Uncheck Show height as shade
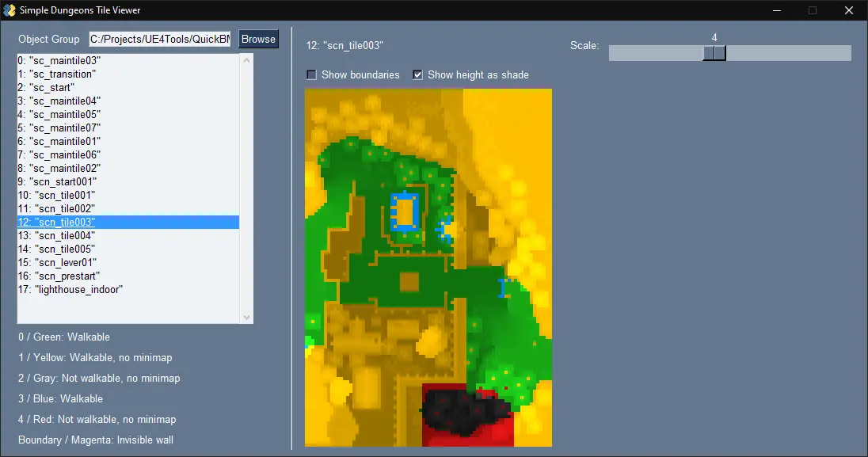The image size is (868, 457). click(x=418, y=74)
